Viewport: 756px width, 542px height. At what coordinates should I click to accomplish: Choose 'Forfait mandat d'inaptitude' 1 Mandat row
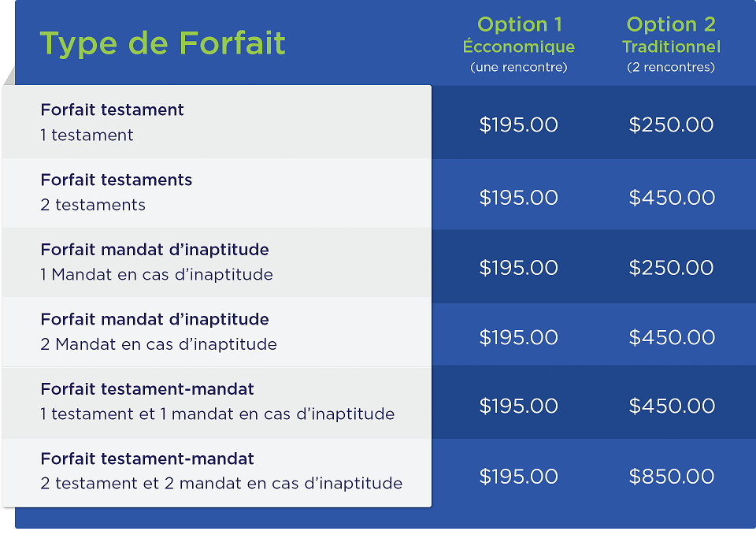tap(217, 262)
